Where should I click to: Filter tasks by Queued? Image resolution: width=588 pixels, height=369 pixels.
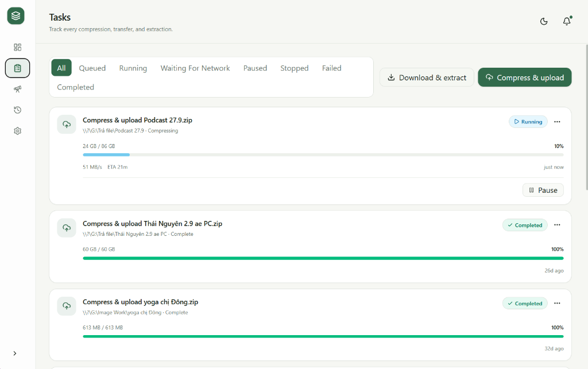92,68
